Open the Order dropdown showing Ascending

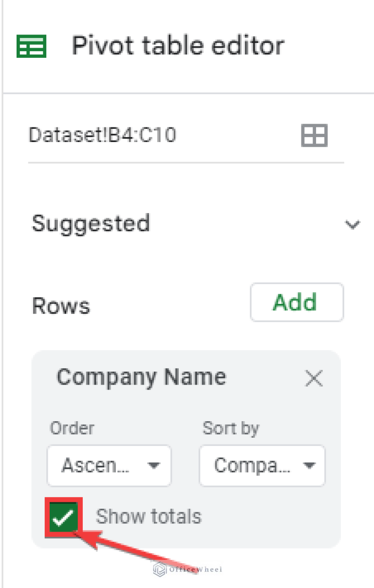point(109,465)
